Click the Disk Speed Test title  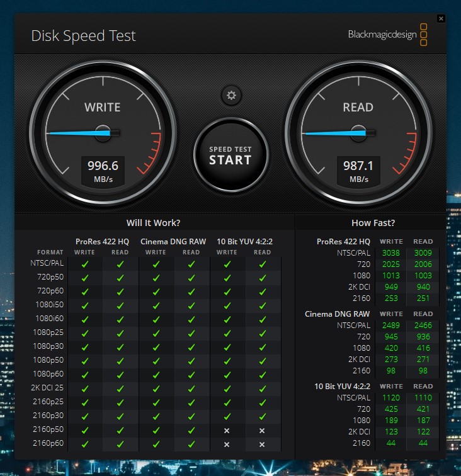(84, 36)
